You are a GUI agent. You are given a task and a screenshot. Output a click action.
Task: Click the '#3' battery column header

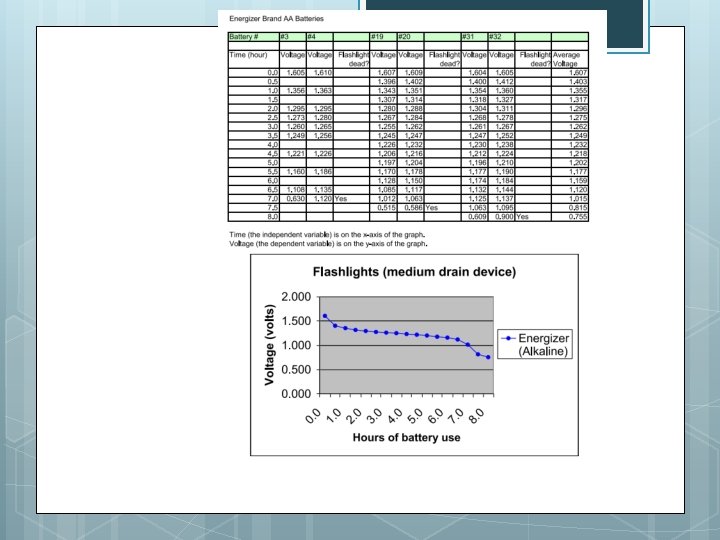pos(292,37)
